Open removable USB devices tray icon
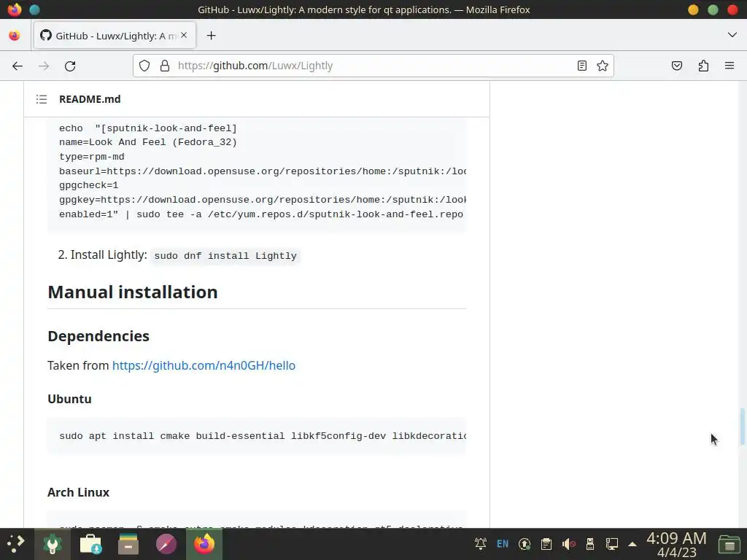 tap(589, 543)
